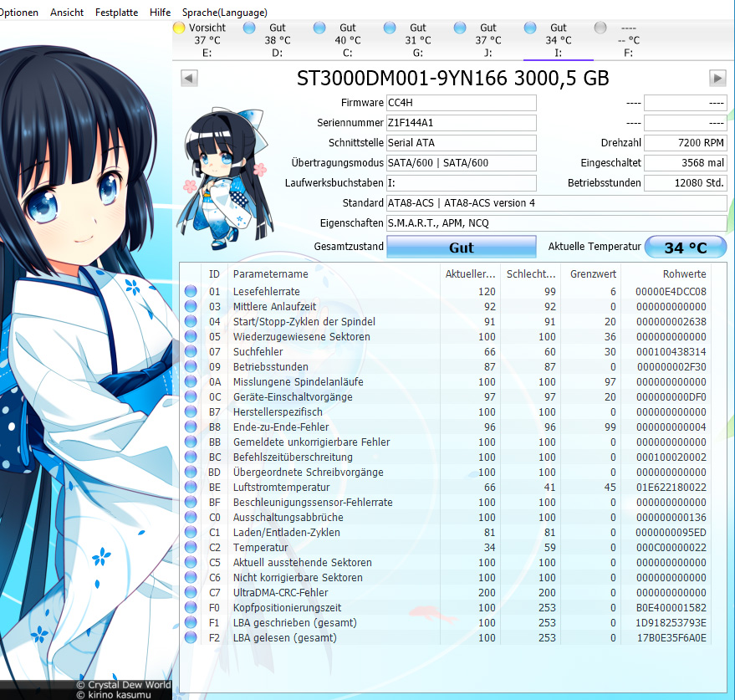735x700 pixels.
Task: Select drive G: at 31 °C
Action: coord(418,40)
